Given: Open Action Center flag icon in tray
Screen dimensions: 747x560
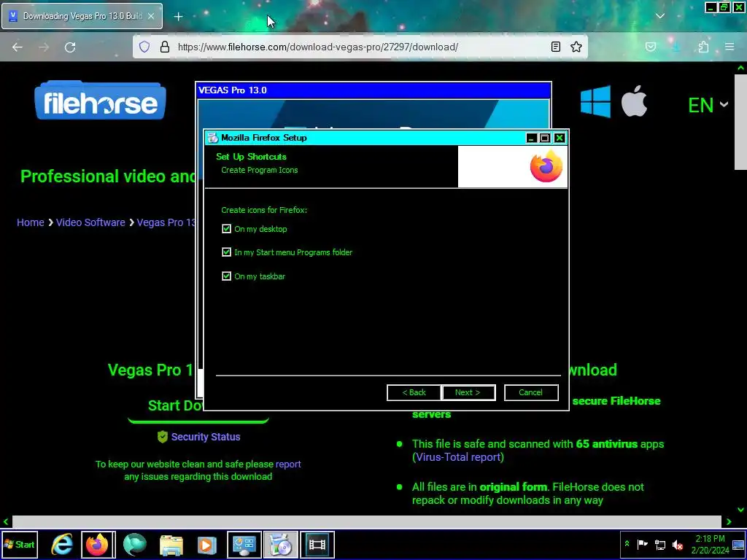Looking at the screenshot, I should [x=642, y=544].
